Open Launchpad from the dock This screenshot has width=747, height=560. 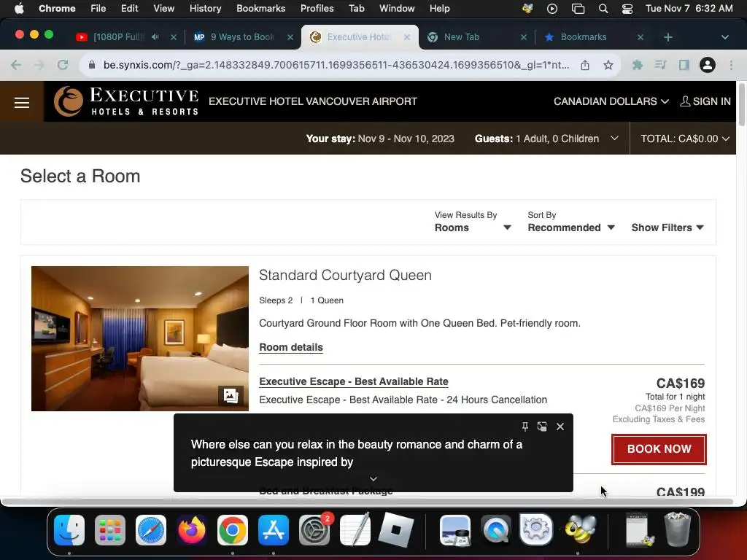tap(110, 530)
